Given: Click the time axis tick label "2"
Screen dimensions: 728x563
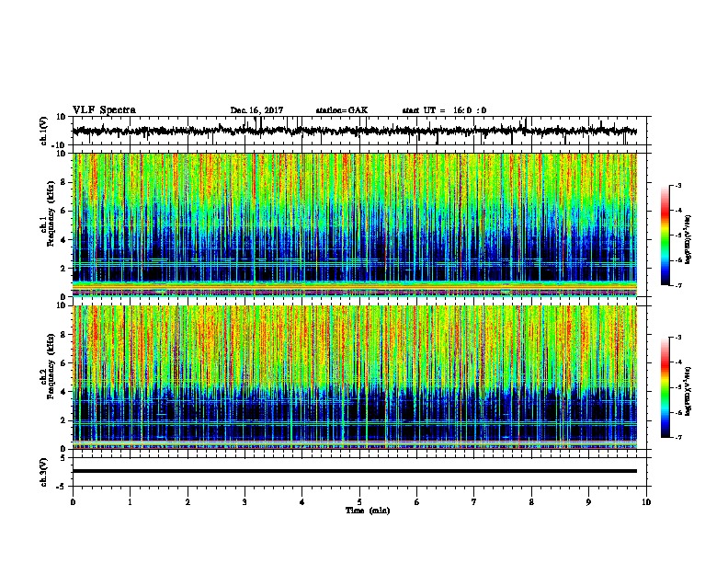Looking at the screenshot, I should 188,502.
